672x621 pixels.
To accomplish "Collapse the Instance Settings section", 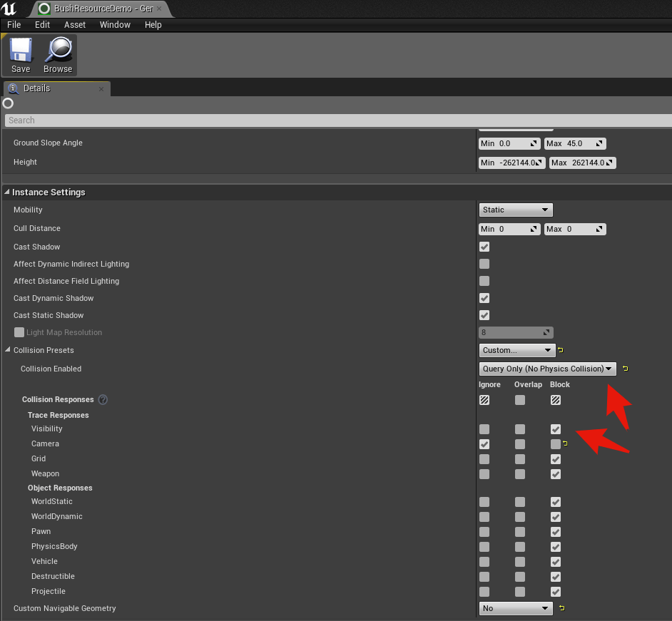I will click(x=7, y=193).
